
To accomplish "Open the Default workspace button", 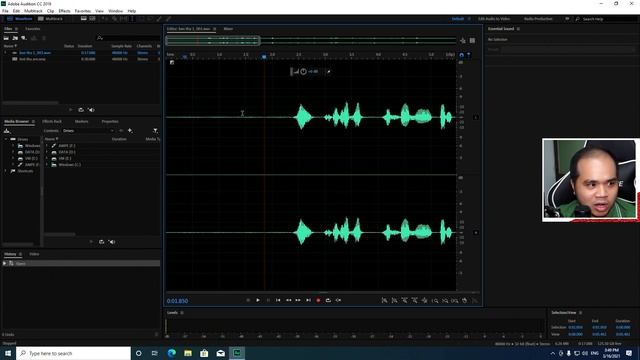I will pos(458,19).
